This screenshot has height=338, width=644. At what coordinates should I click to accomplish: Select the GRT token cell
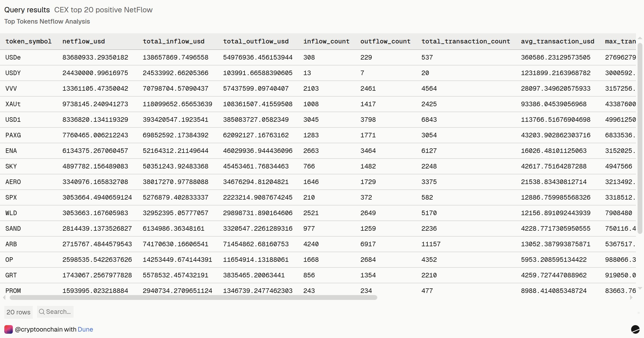[x=11, y=275]
